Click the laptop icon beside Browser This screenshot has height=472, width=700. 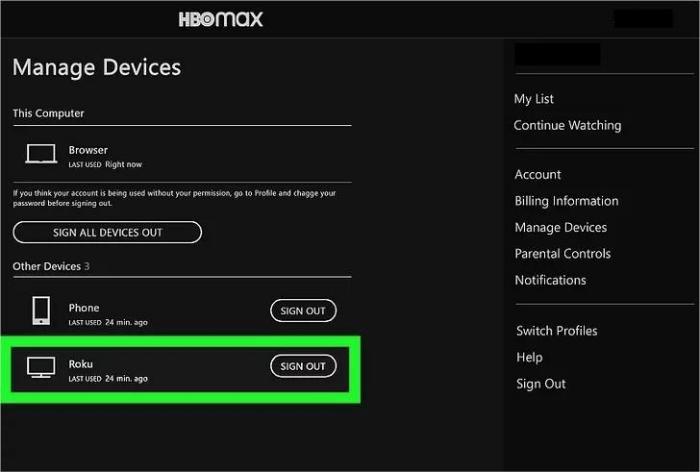[x=41, y=155]
